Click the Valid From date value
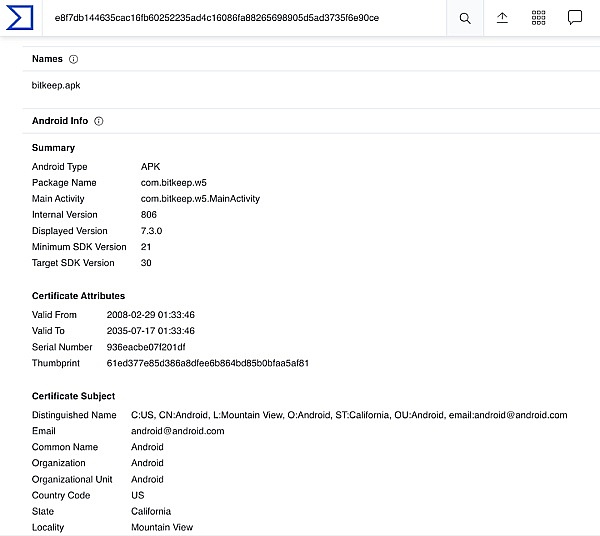Image resolution: width=600 pixels, height=536 pixels. (x=150, y=315)
